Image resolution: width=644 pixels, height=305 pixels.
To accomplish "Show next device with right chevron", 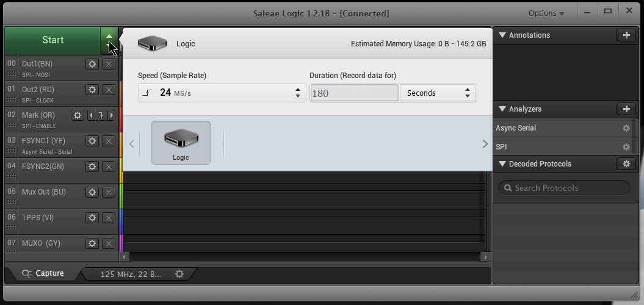I will (485, 144).
